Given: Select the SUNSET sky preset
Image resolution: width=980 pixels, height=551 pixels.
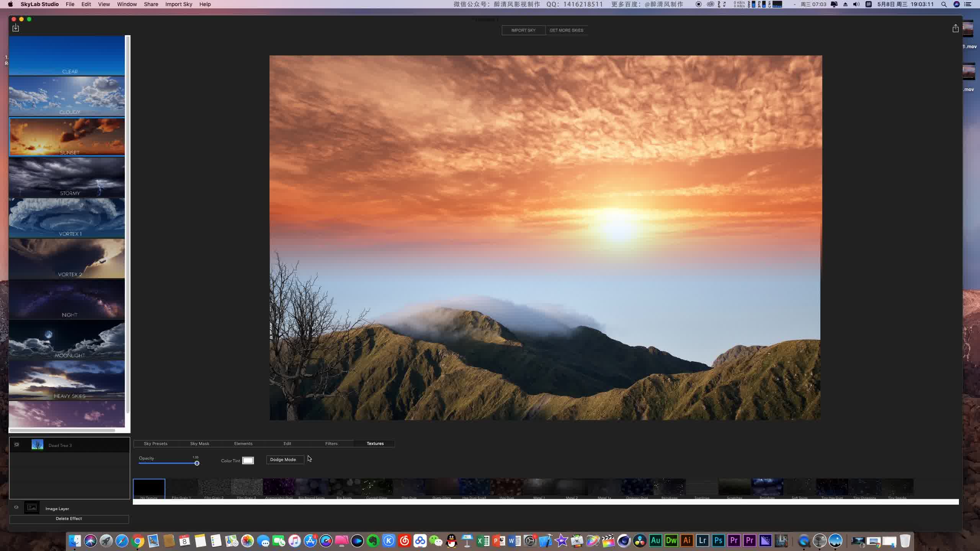Looking at the screenshot, I should click(67, 137).
